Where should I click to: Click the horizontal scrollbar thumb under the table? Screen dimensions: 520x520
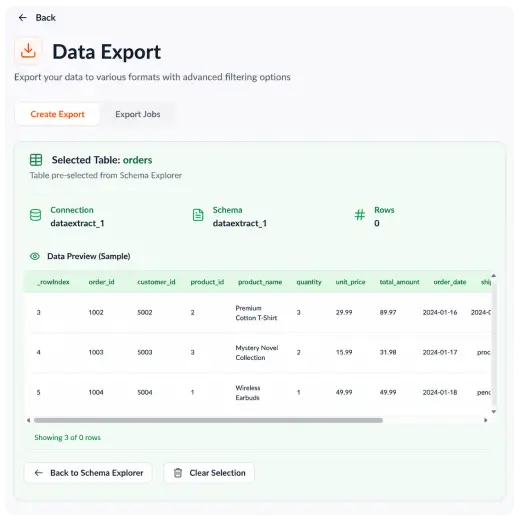(x=208, y=420)
